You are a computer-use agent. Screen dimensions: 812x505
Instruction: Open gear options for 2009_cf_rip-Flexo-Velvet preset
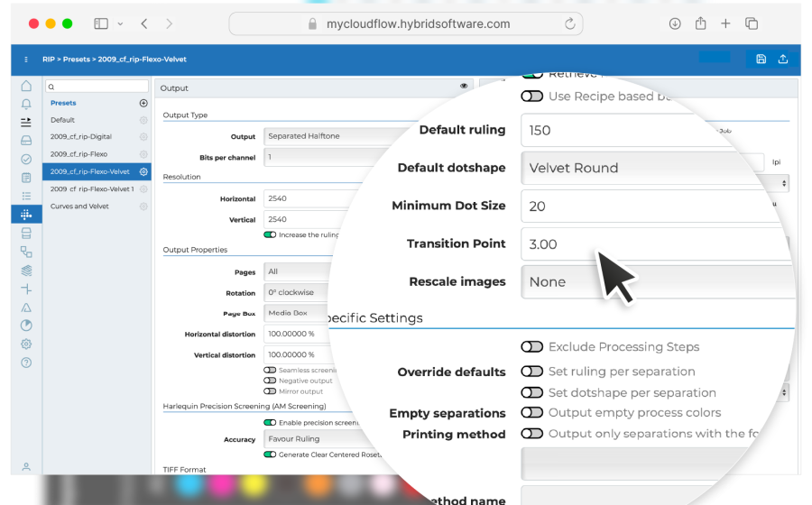pyautogui.click(x=143, y=171)
